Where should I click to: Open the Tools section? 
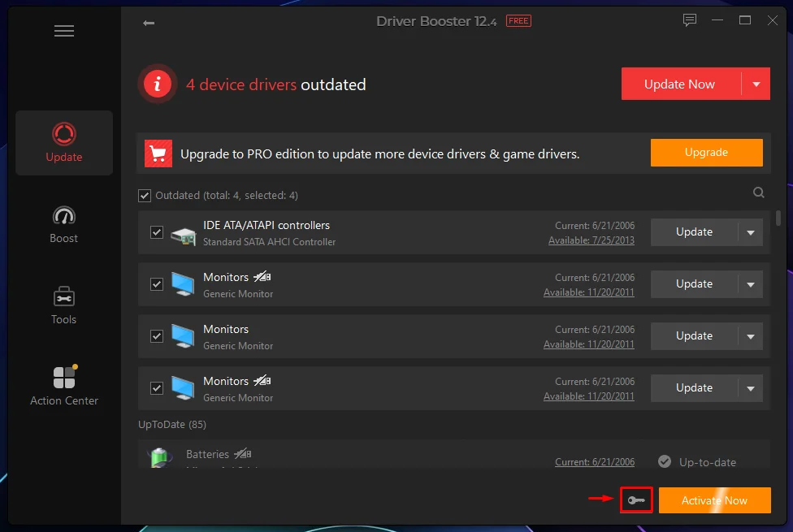63,305
